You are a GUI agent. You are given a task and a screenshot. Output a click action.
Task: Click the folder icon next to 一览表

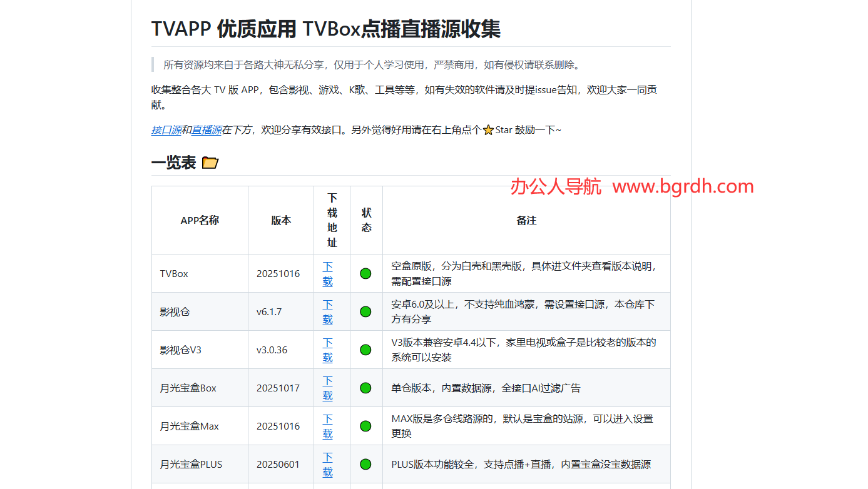(210, 162)
